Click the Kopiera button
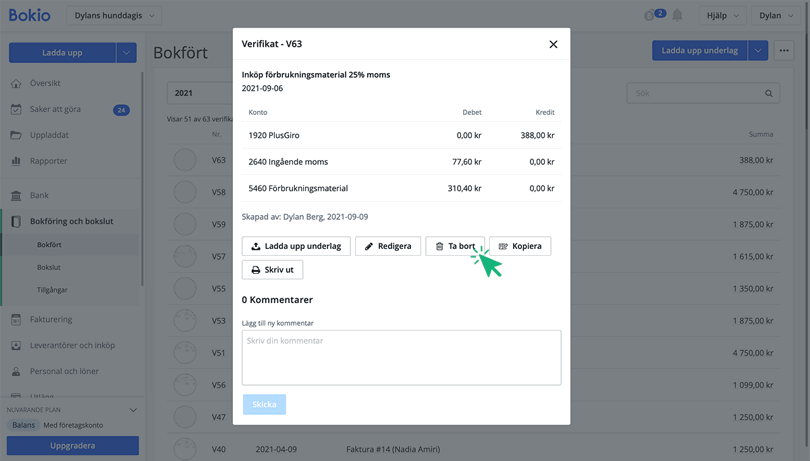The width and height of the screenshot is (810, 461). [x=520, y=246]
